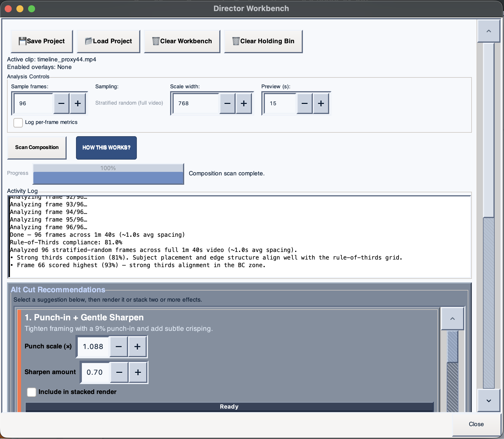
Task: Click the 'Enabled overlays: None' text
Action: [39, 67]
